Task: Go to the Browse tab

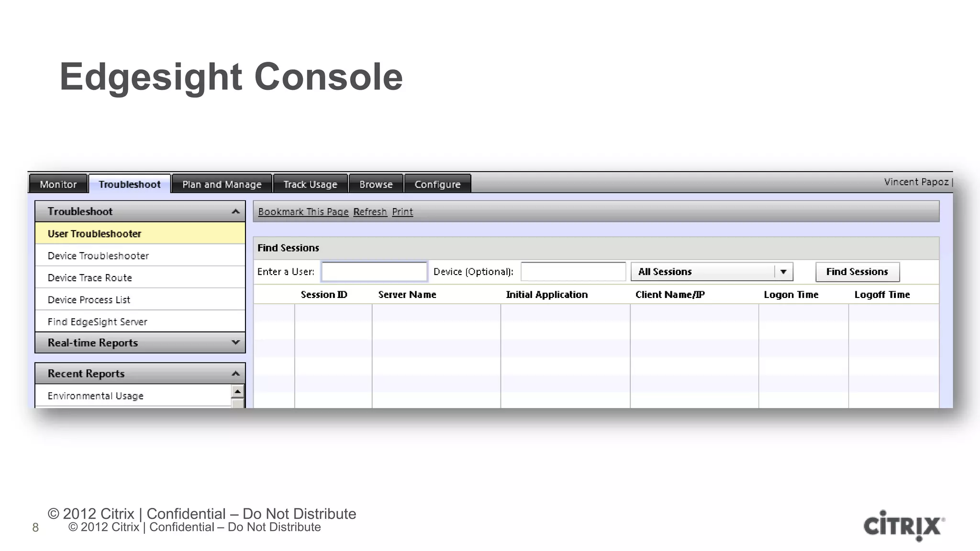Action: pos(376,184)
